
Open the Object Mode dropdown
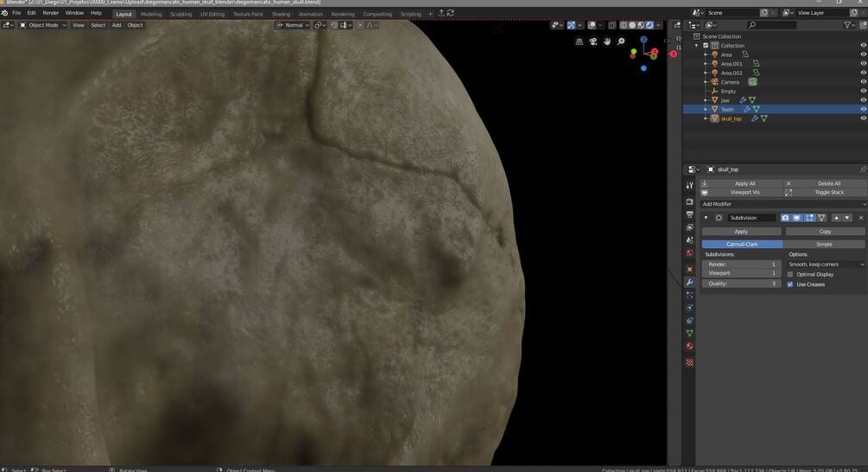[x=42, y=25]
